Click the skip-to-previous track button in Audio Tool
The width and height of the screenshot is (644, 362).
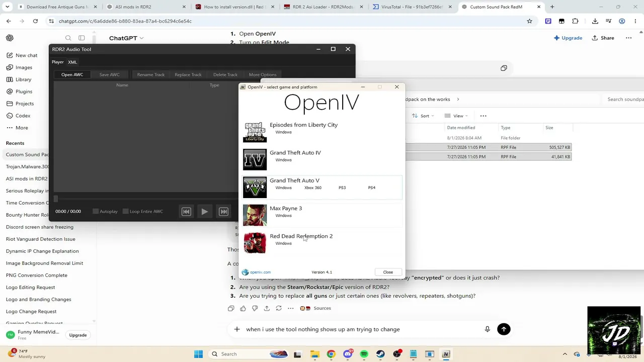coord(186,212)
